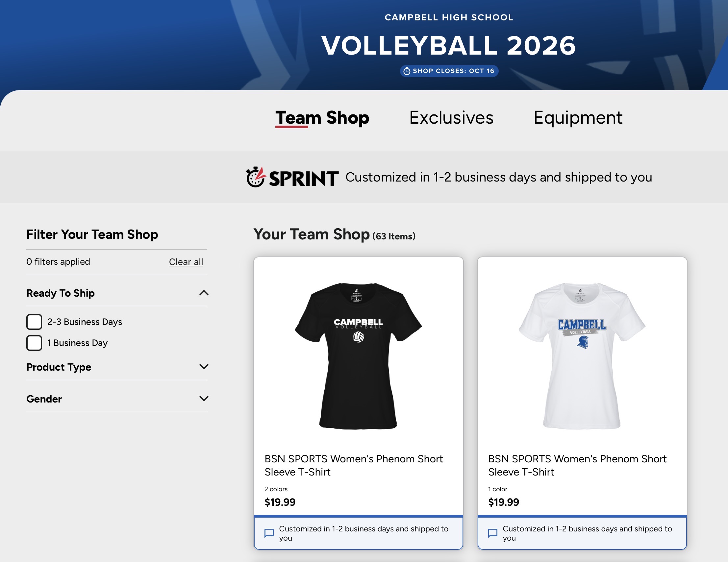Switch to the Exclusives tab
The height and width of the screenshot is (562, 728).
pos(451,118)
